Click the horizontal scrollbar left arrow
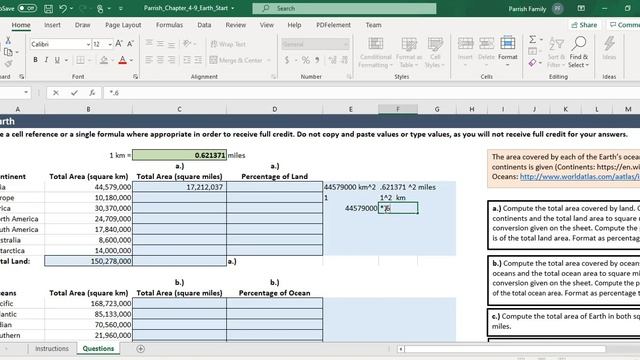640x360 pixels. 401,349
